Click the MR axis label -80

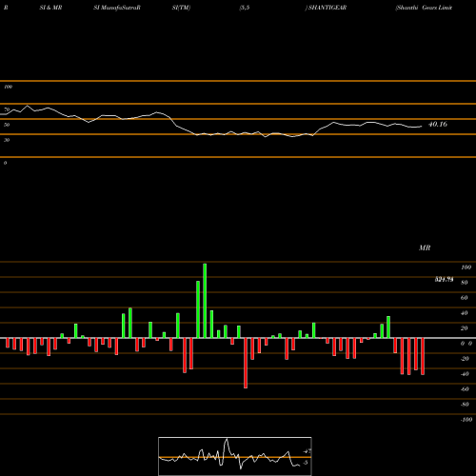465,405
